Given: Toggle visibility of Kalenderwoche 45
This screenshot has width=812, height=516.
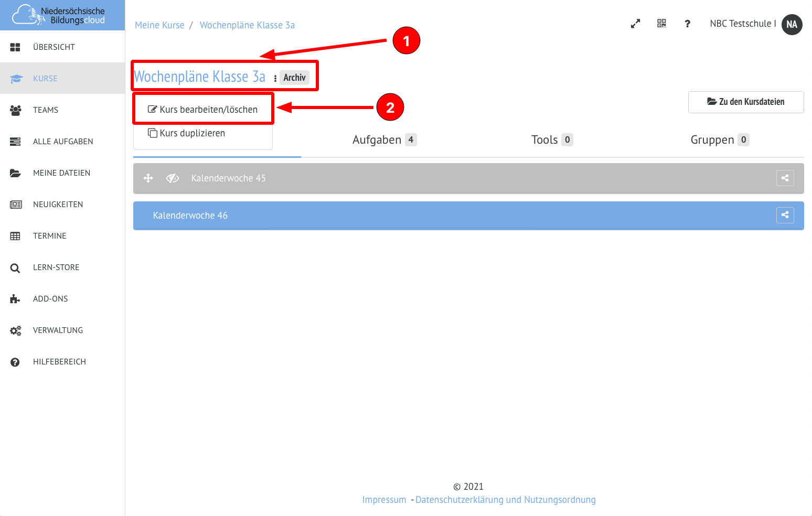Looking at the screenshot, I should [x=173, y=178].
